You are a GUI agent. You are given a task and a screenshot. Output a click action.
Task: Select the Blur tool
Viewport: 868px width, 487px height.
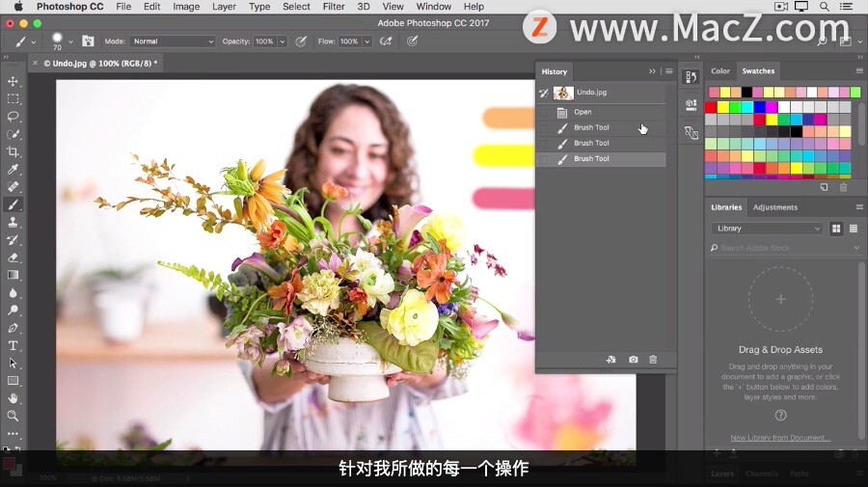tap(13, 293)
